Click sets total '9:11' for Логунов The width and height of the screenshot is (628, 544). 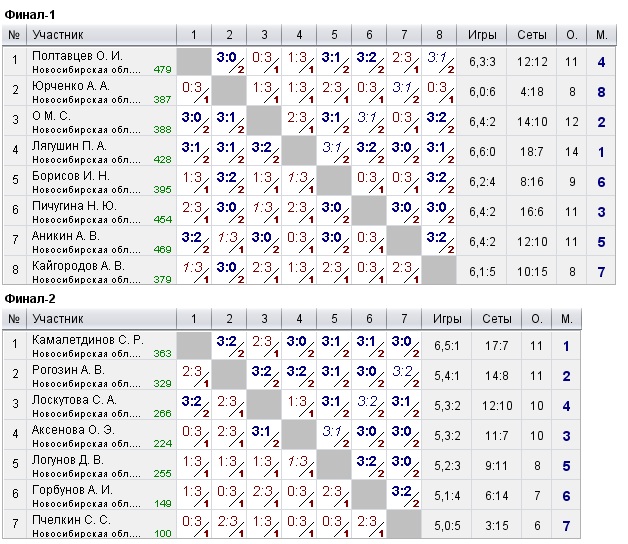pos(497,466)
